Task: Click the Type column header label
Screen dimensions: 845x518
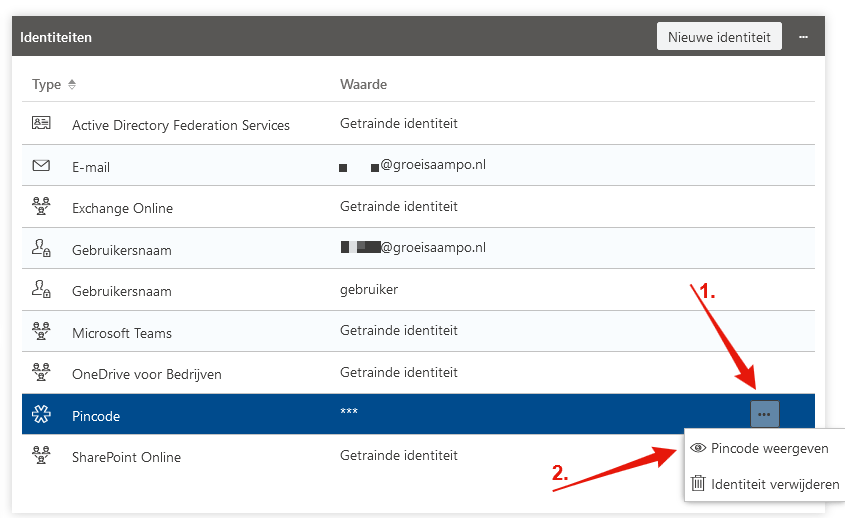Action: (46, 85)
